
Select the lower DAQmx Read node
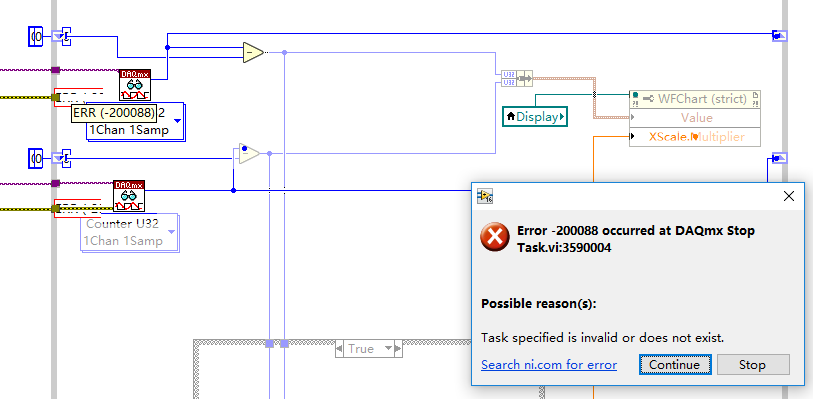129,196
